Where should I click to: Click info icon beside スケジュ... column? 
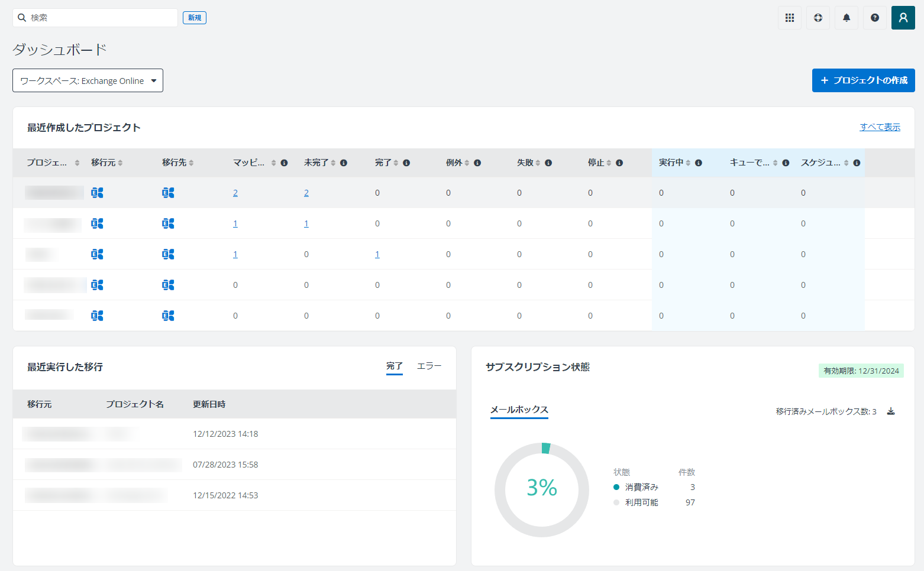(x=857, y=163)
